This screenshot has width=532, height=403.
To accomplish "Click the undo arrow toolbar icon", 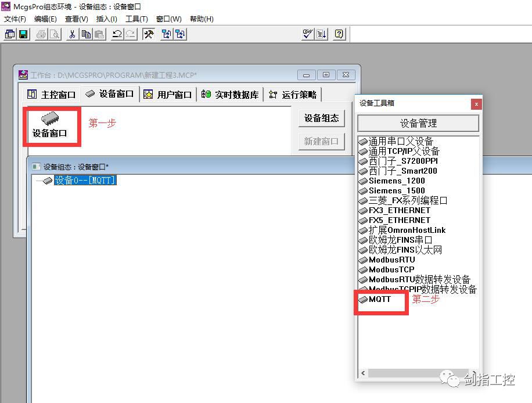I will pyautogui.click(x=117, y=34).
